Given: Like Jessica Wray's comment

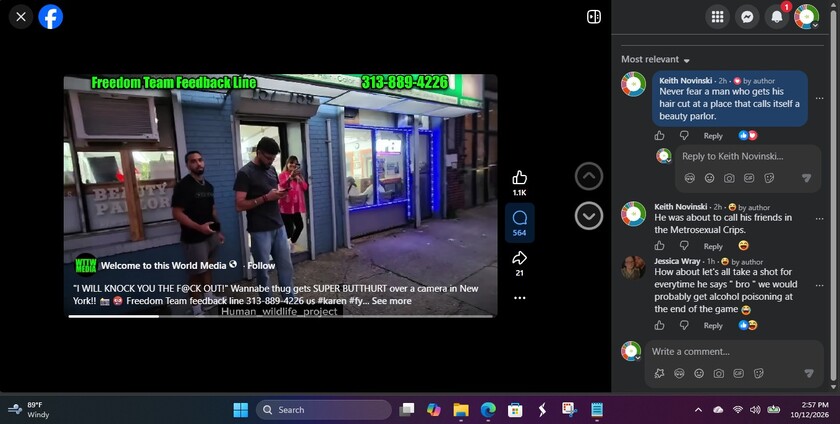Looking at the screenshot, I should [659, 325].
